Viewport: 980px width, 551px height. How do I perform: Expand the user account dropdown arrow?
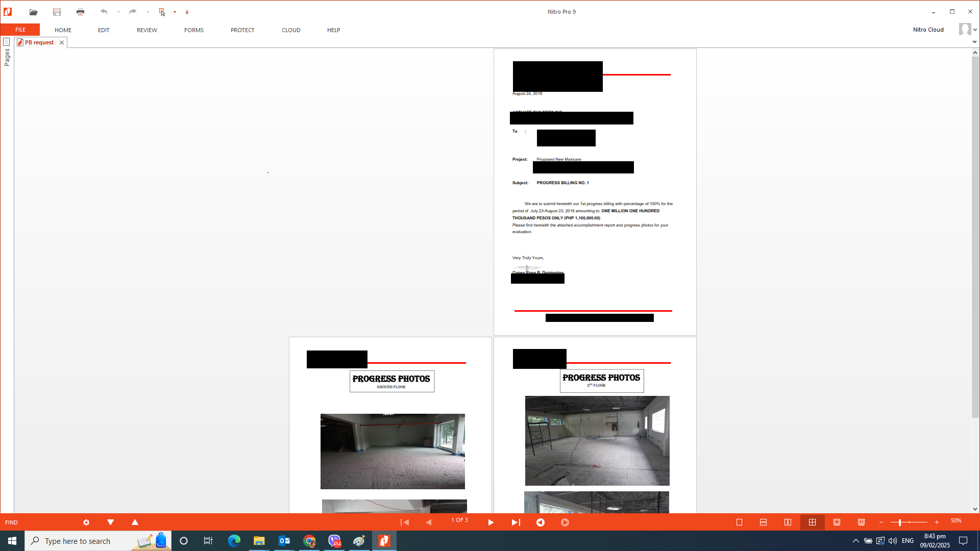tap(975, 30)
